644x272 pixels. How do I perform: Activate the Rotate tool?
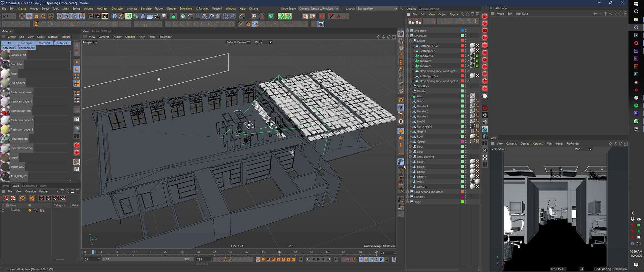(43, 16)
